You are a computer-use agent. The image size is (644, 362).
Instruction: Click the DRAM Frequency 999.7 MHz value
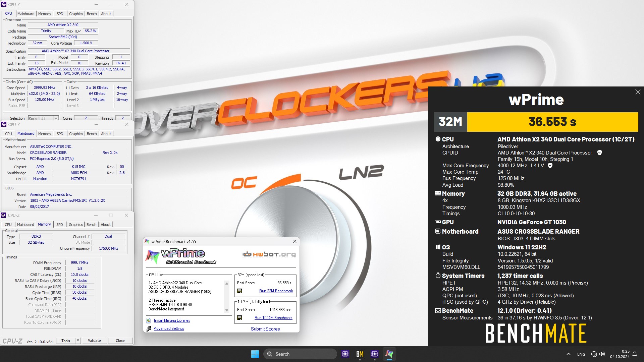pyautogui.click(x=79, y=263)
